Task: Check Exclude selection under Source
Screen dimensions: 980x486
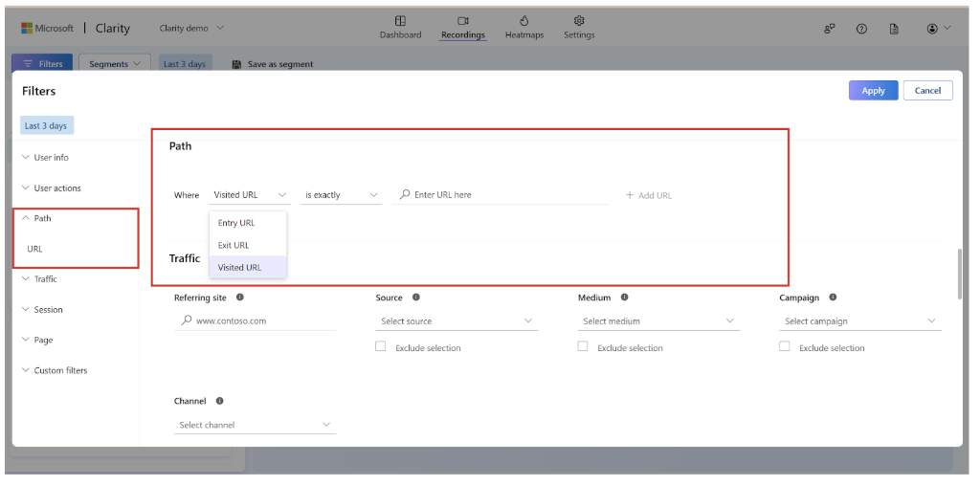Action: [x=381, y=346]
